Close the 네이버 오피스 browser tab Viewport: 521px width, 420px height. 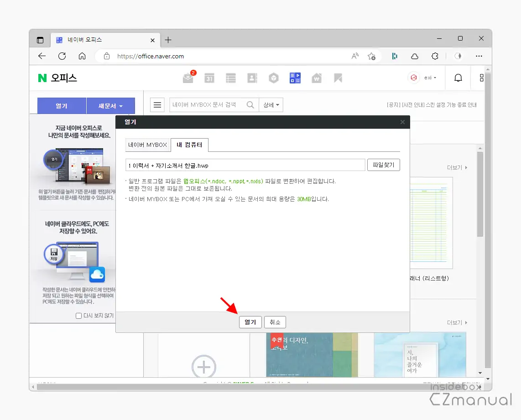(152, 40)
